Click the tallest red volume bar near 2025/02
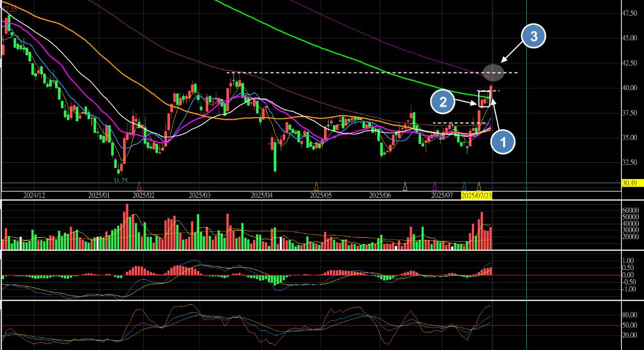Viewport: 644px width, 350px height. [x=127, y=227]
